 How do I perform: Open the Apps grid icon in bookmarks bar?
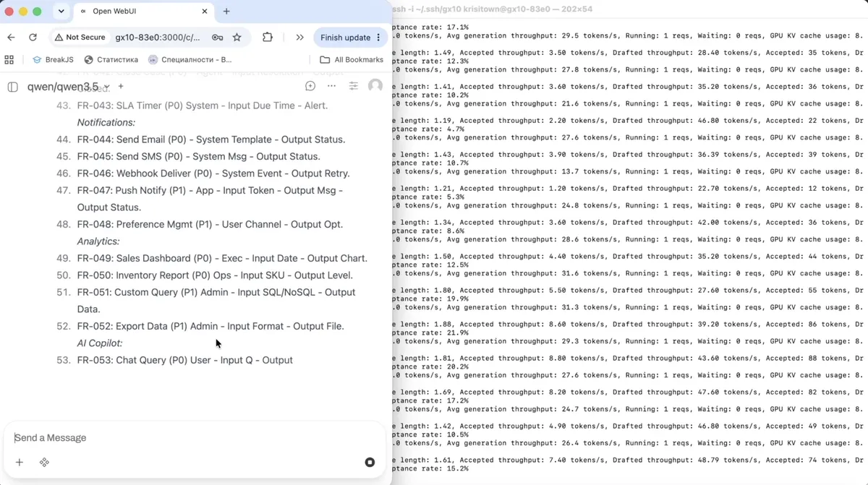[x=9, y=60]
